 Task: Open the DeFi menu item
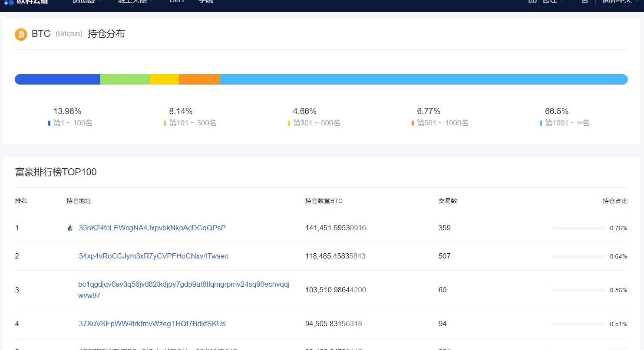tap(177, 1)
